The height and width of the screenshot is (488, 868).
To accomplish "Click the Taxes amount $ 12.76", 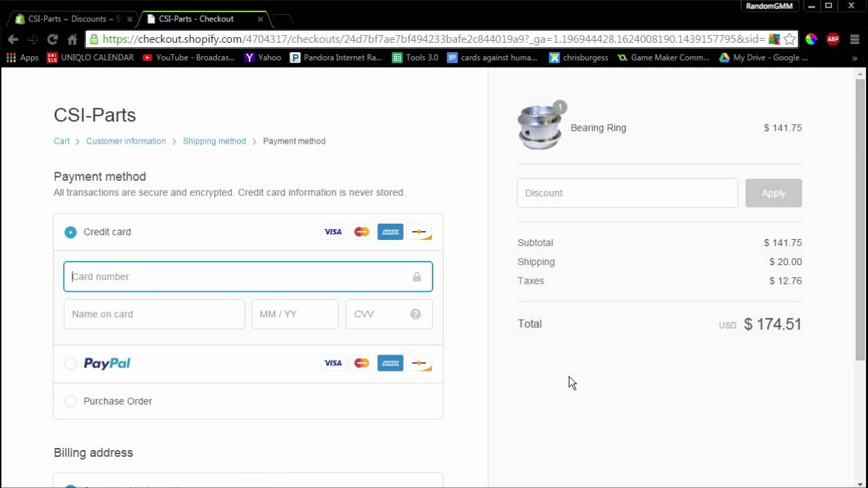I will (x=785, y=281).
